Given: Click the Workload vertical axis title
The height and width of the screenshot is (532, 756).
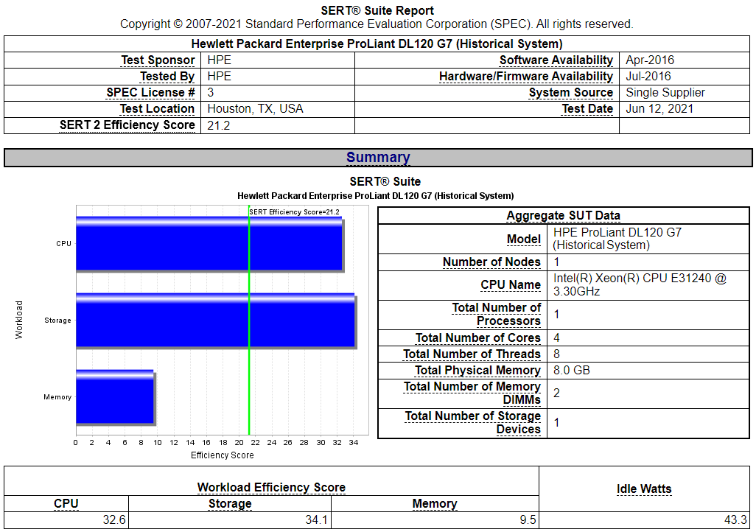Looking at the screenshot, I should click(19, 321).
